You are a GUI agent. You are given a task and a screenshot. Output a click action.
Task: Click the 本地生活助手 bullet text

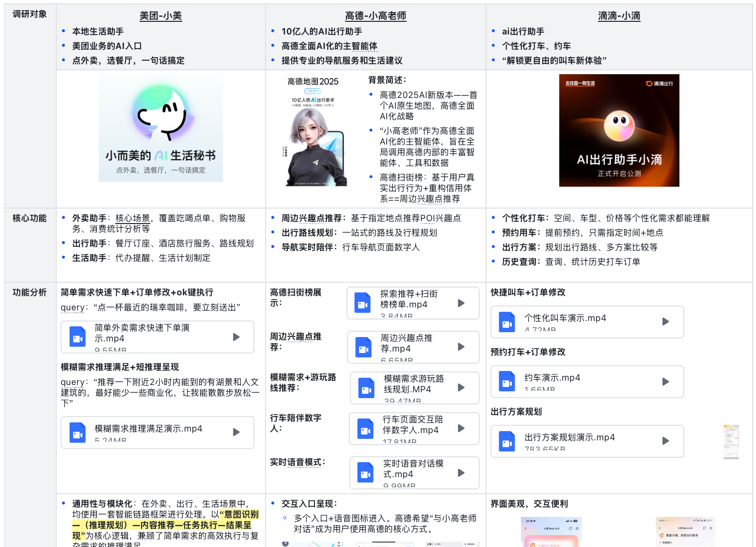[x=98, y=32]
